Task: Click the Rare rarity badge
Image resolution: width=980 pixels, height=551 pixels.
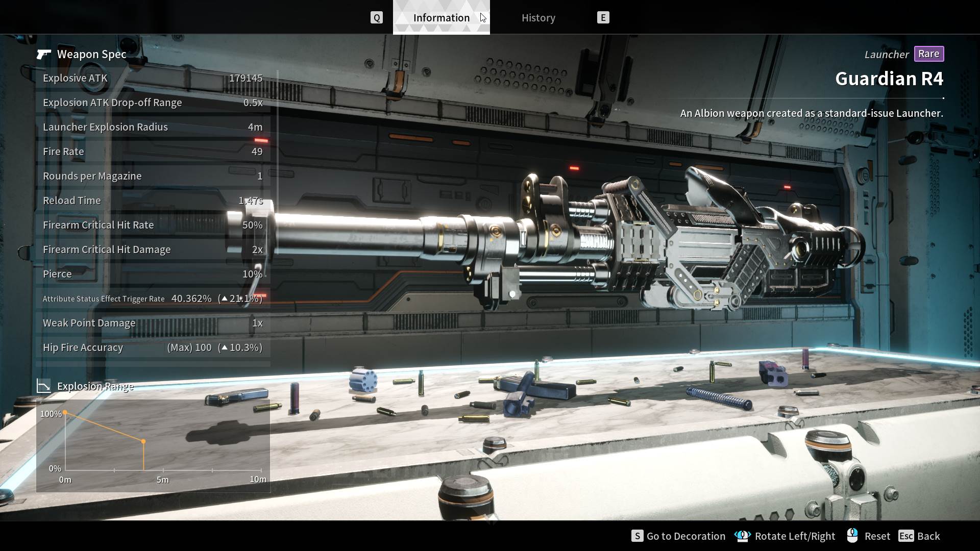Action: [928, 54]
